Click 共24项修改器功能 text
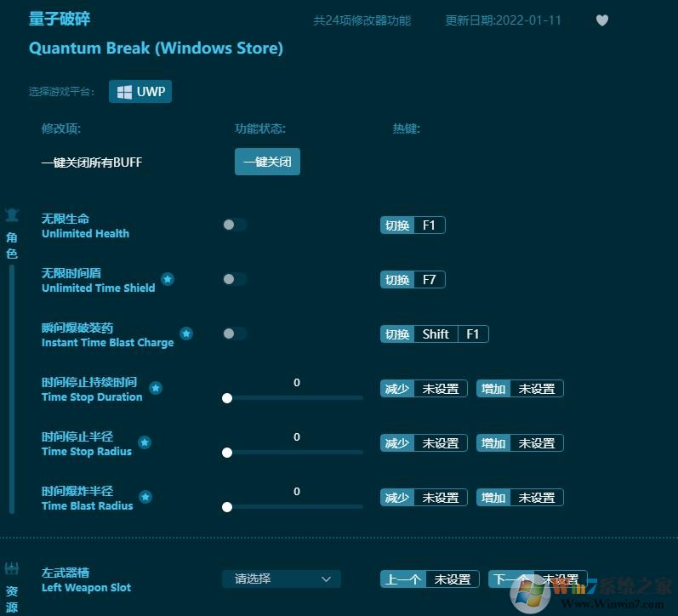678x616 pixels. pyautogui.click(x=362, y=20)
